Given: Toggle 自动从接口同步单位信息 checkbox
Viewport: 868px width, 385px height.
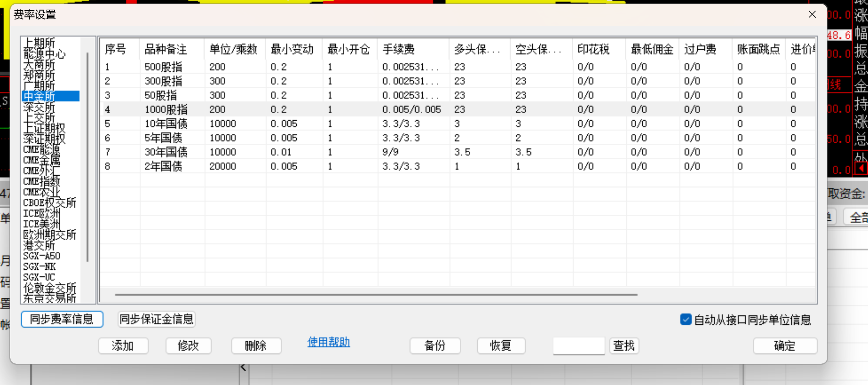Looking at the screenshot, I should (686, 319).
